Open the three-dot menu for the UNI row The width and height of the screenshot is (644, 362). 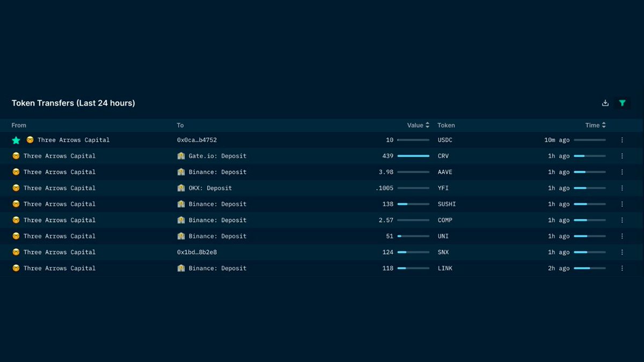click(x=622, y=237)
